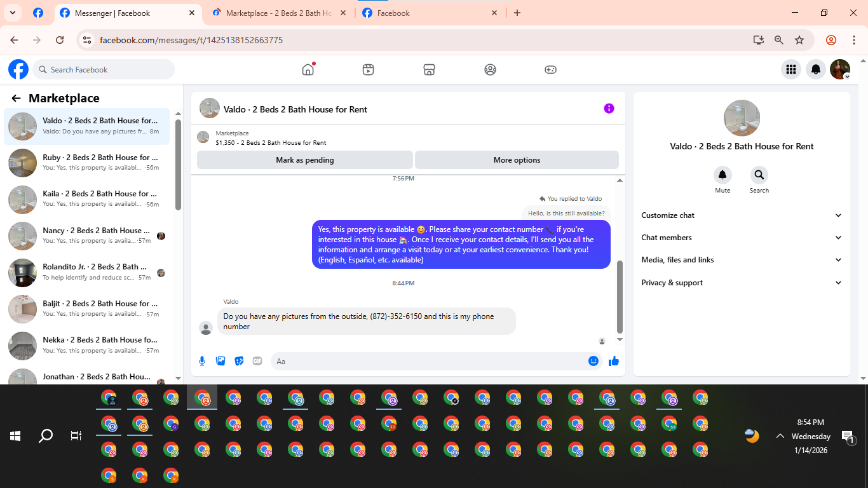
Task: Open the Facebook menu grid icon
Action: [790, 69]
